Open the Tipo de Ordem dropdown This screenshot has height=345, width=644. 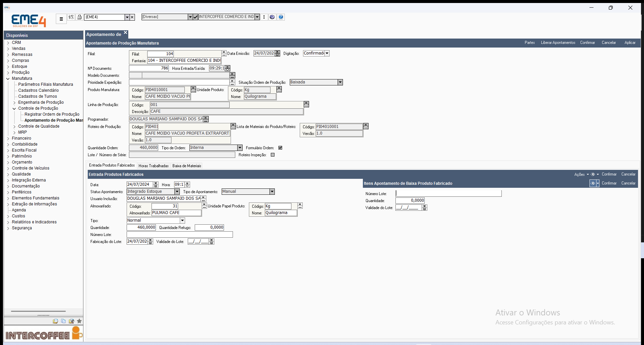click(x=240, y=148)
